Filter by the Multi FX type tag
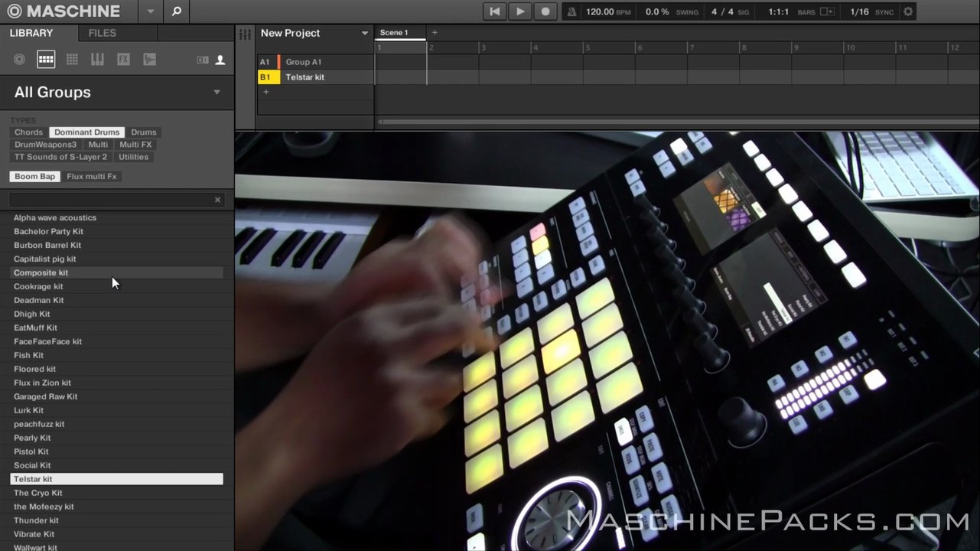This screenshot has height=551, width=980. coord(135,145)
